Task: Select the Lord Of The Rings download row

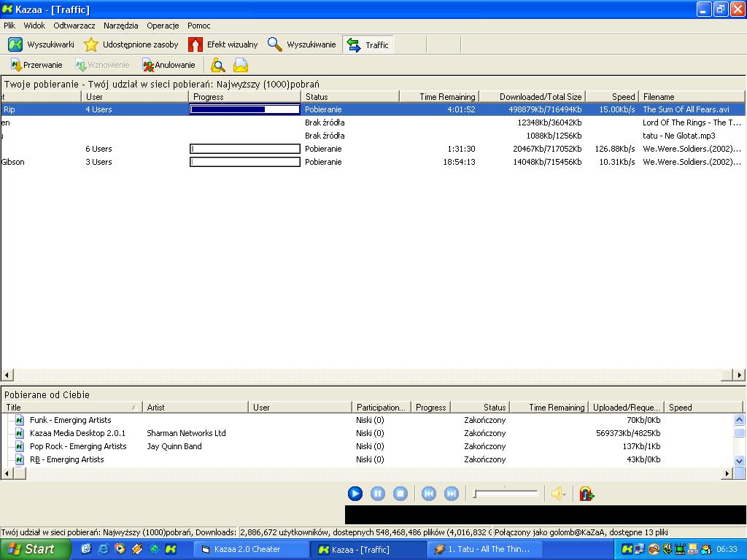Action: (373, 122)
